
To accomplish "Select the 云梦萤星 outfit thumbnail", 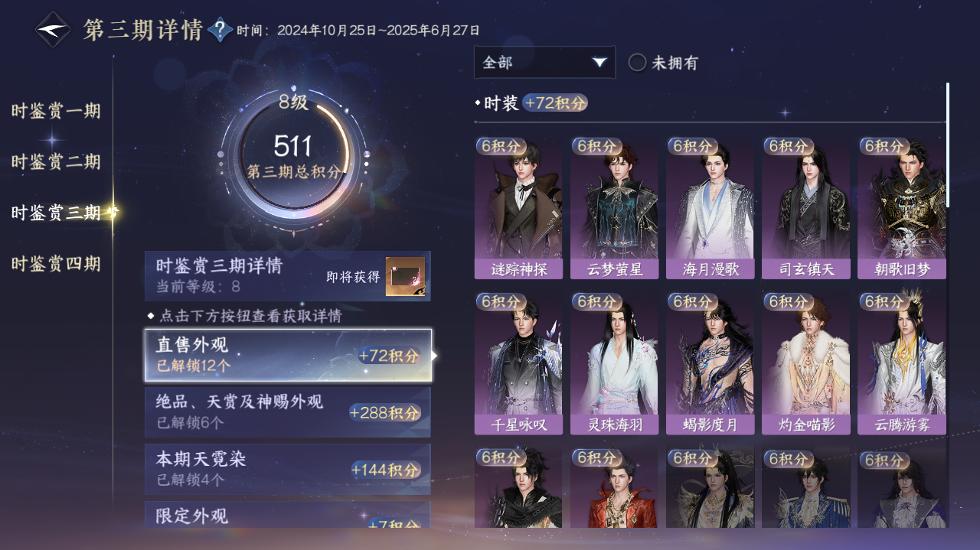I will pos(614,208).
